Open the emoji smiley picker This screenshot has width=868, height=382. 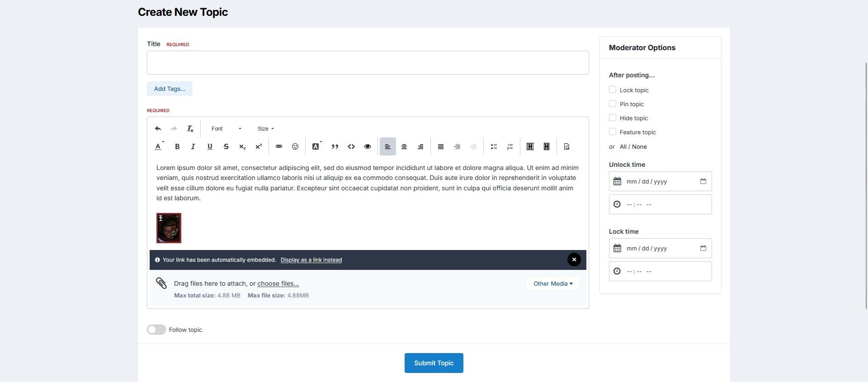pos(295,146)
